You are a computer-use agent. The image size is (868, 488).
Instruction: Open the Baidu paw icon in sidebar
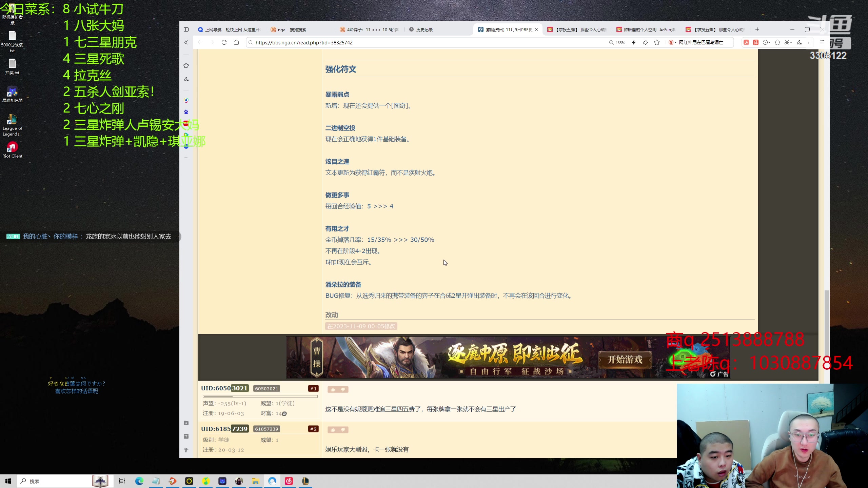tap(186, 112)
